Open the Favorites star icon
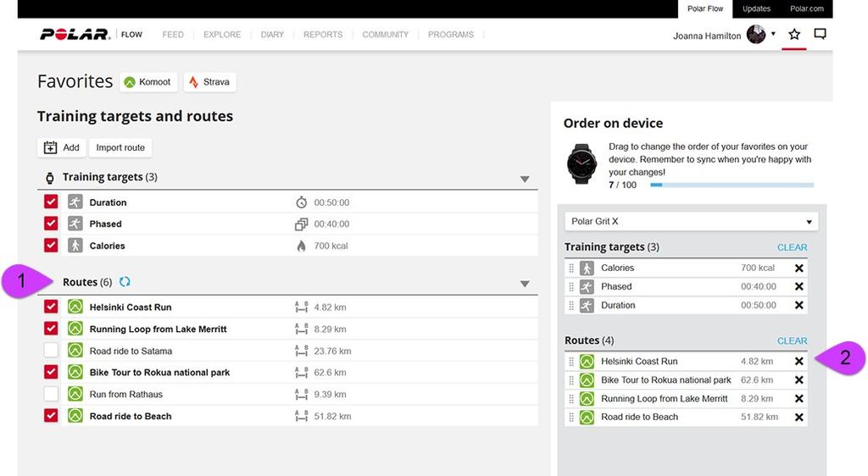 (793, 34)
